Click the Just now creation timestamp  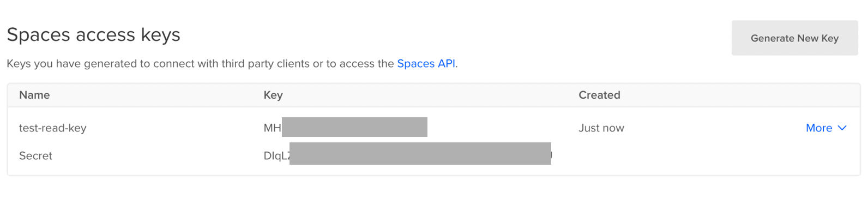point(601,128)
